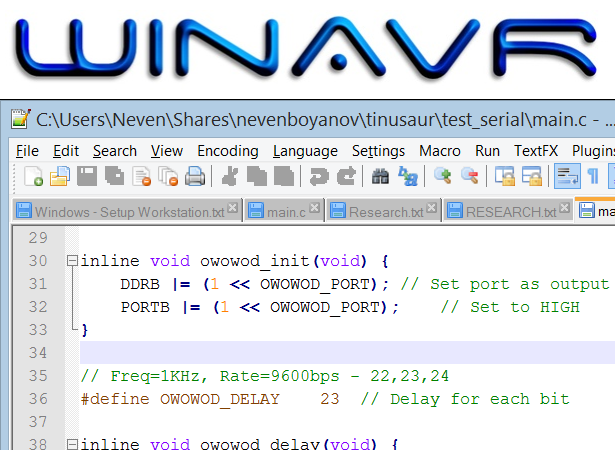Image resolution: width=615 pixels, height=450 pixels.
Task: Undo last edit
Action: (319, 176)
